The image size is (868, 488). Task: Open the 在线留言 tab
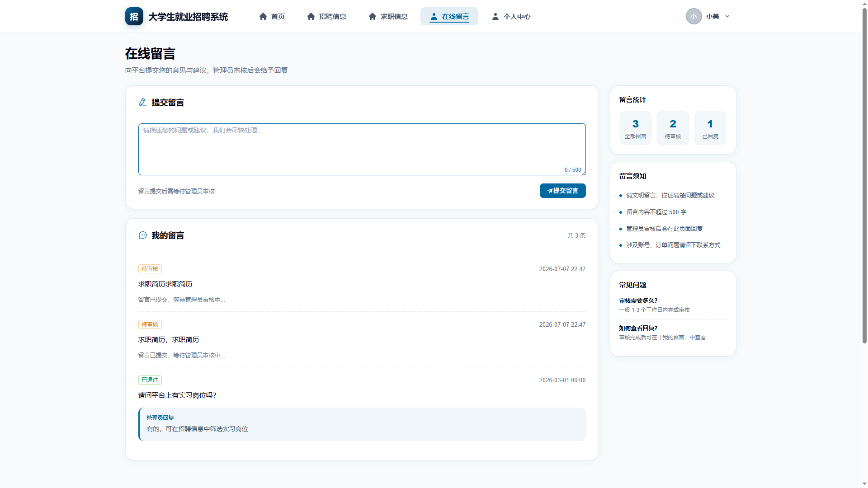(x=449, y=16)
